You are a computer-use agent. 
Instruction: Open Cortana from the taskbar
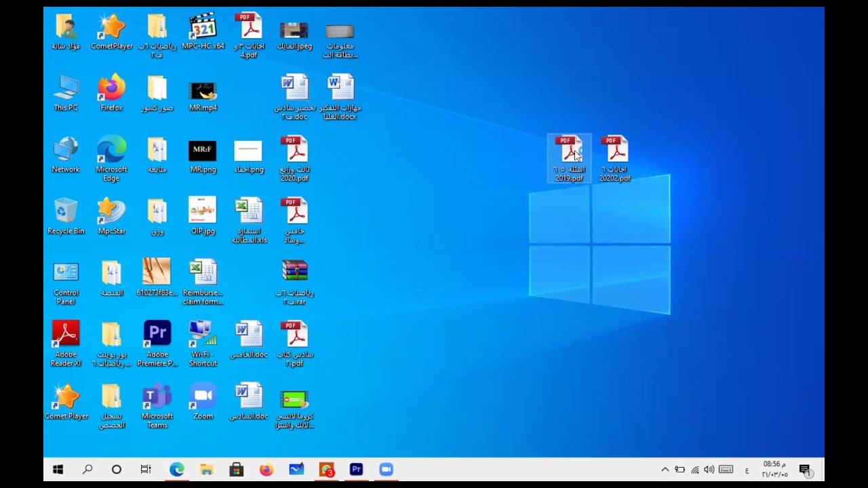117,469
